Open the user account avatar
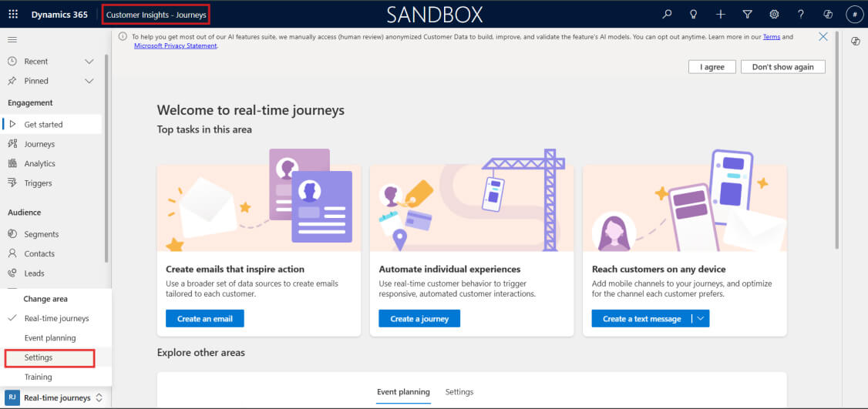 click(x=855, y=15)
